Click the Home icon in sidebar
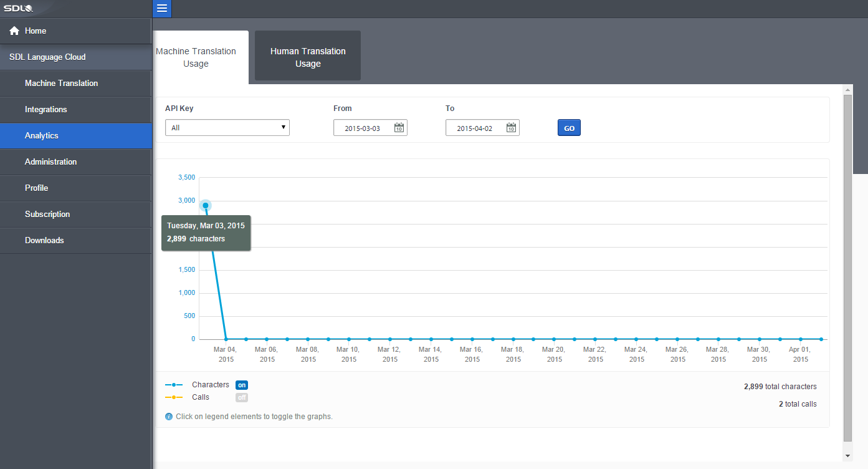This screenshot has height=469, width=868. (x=14, y=31)
